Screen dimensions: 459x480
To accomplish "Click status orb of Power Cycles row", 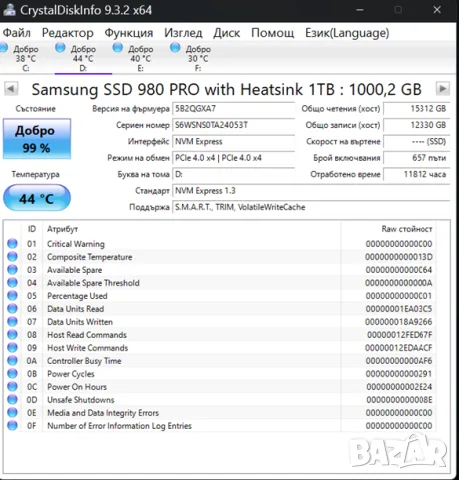I will tap(12, 374).
